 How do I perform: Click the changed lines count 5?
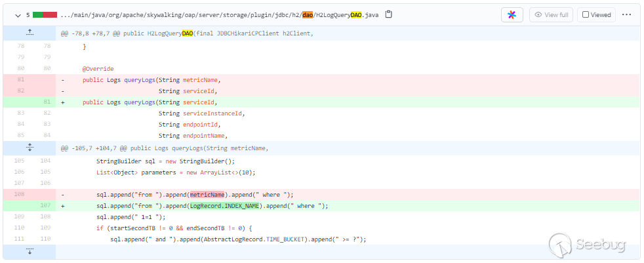point(28,14)
